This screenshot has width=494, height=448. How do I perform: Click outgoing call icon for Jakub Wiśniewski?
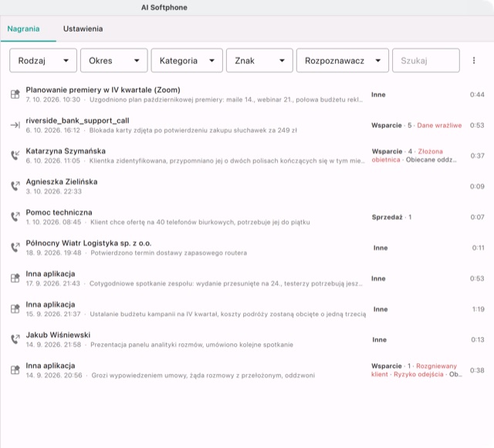coord(15,339)
